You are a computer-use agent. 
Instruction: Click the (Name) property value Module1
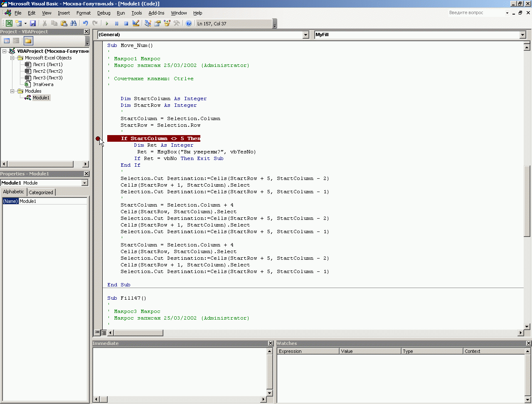coord(53,201)
